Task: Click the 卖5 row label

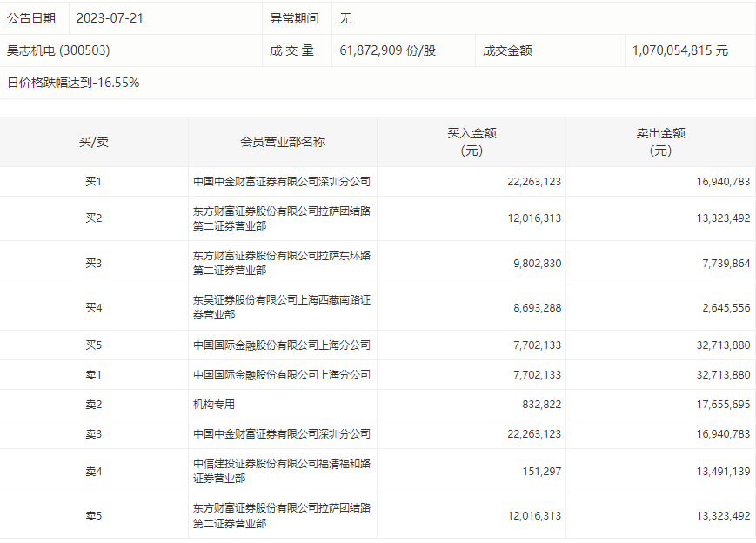Action: point(94,515)
